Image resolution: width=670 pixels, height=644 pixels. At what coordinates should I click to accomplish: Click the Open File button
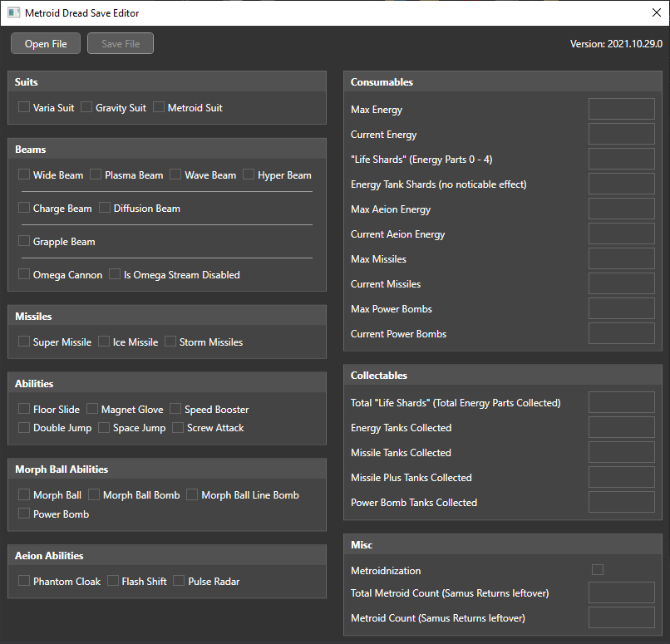(x=46, y=44)
